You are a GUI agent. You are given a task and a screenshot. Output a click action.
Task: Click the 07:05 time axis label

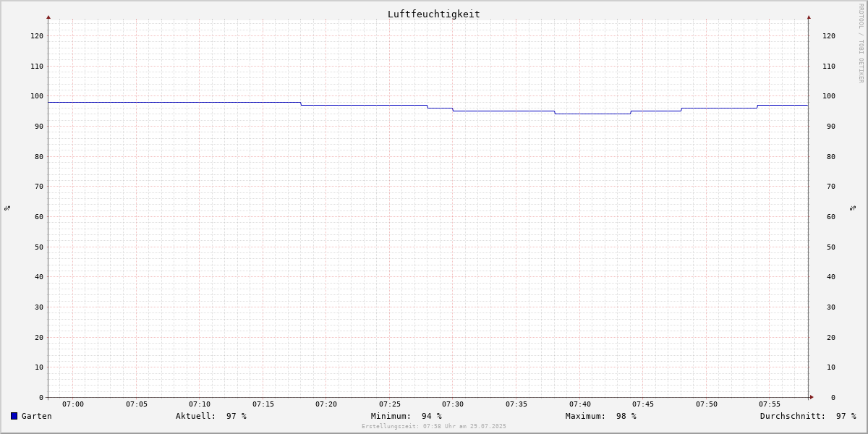(x=137, y=404)
